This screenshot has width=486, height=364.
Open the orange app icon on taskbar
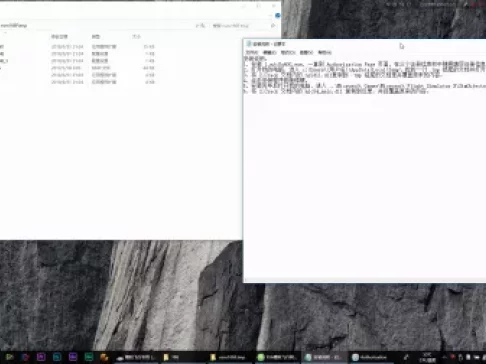(104, 357)
